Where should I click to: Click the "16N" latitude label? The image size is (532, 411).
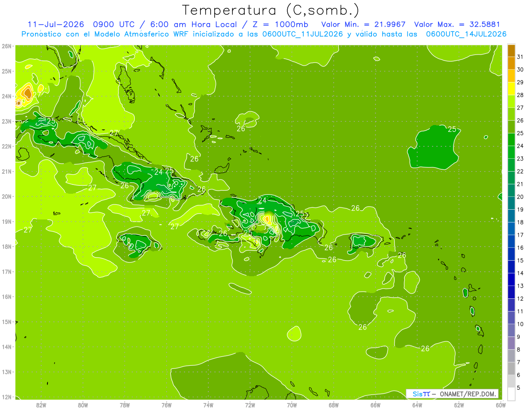click(7, 297)
